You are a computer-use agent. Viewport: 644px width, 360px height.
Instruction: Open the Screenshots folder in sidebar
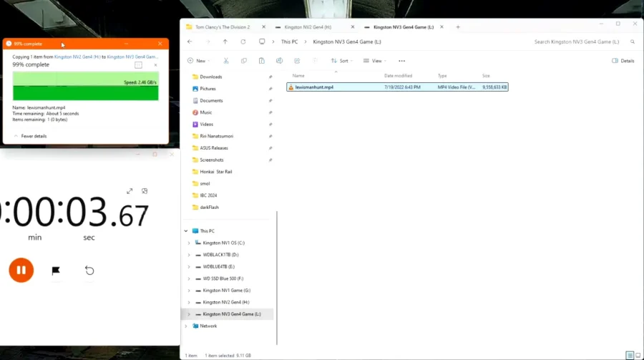[x=212, y=160]
